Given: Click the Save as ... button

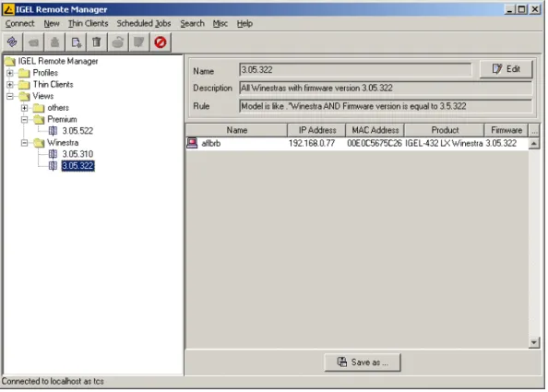Looking at the screenshot, I should [363, 362].
